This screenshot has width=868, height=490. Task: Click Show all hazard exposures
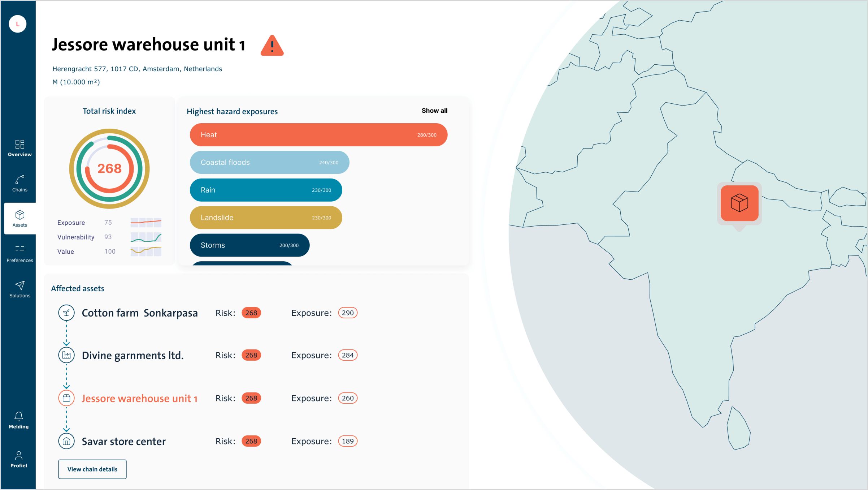point(434,111)
